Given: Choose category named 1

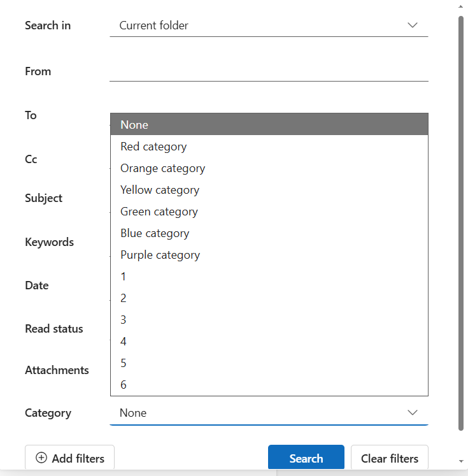Looking at the screenshot, I should (x=269, y=277).
